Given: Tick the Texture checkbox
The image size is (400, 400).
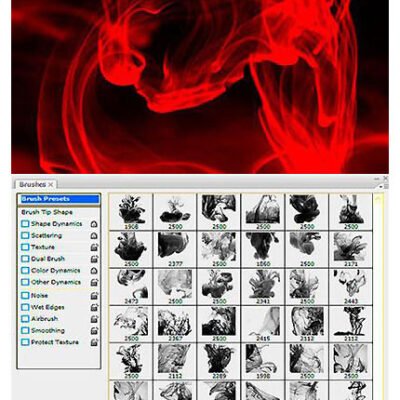Looking at the screenshot, I should pos(25,247).
